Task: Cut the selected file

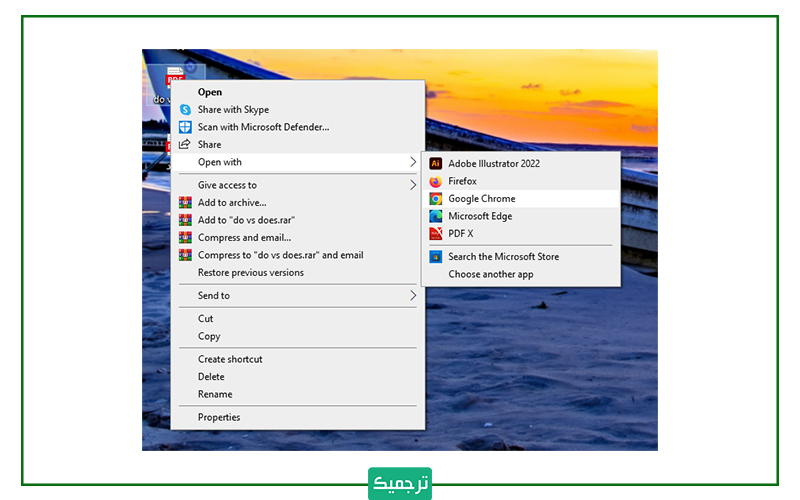Action: tap(298, 318)
